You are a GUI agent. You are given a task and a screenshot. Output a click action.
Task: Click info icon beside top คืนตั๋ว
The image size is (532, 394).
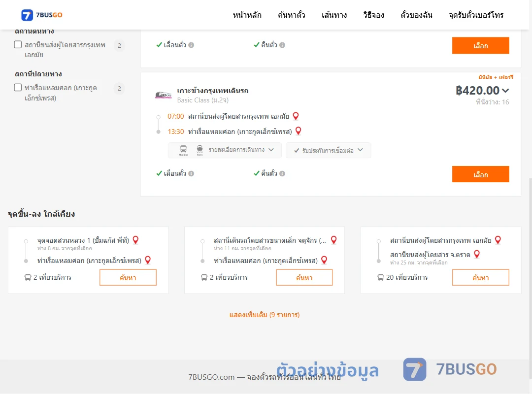[282, 45]
